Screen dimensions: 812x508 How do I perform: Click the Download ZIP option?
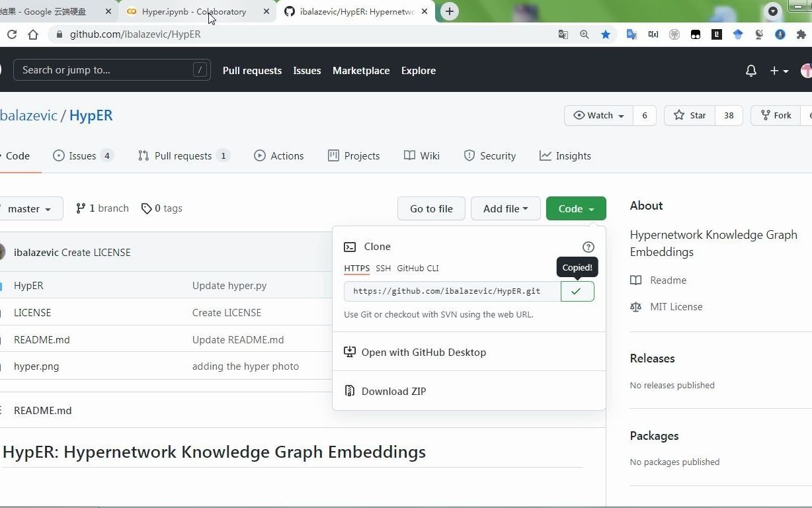393,391
